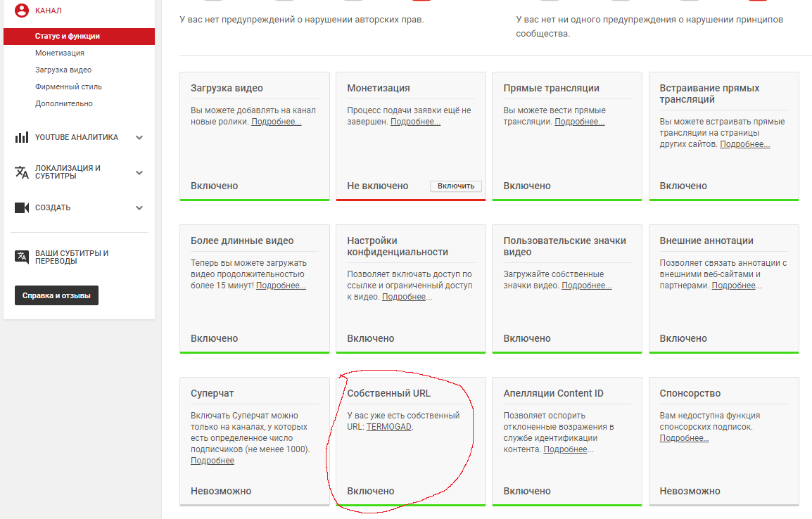
Task: Select Дополнительно in the channel menu
Action: coord(64,103)
